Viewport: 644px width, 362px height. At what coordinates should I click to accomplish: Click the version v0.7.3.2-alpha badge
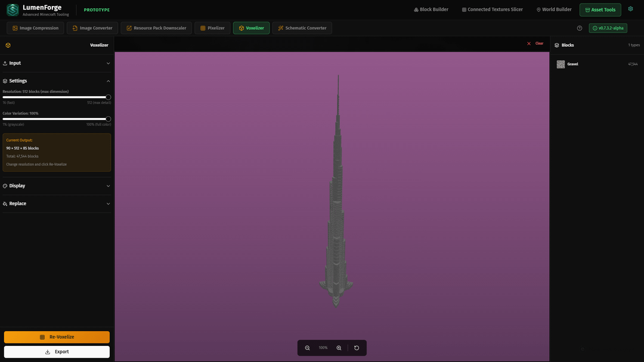click(608, 28)
